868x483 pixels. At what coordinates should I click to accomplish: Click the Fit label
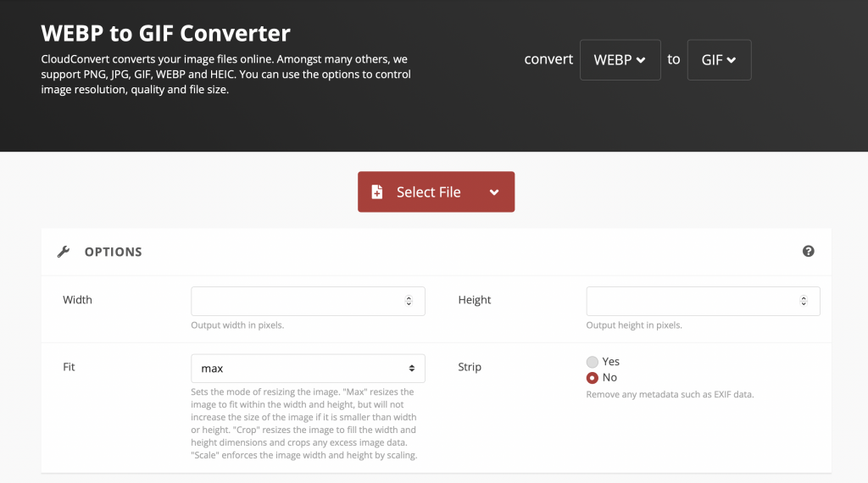(69, 367)
